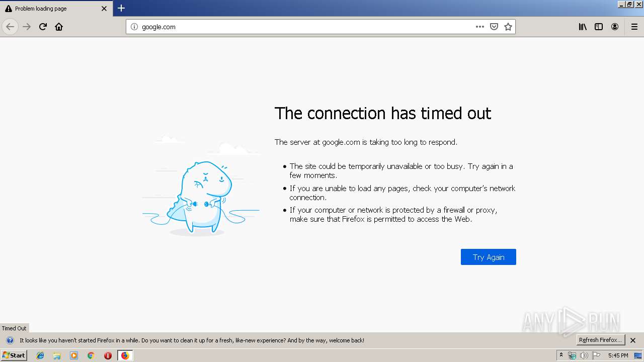Dismiss the Firefox refresh notification bar
The width and height of the screenshot is (644, 362).
[x=633, y=340]
